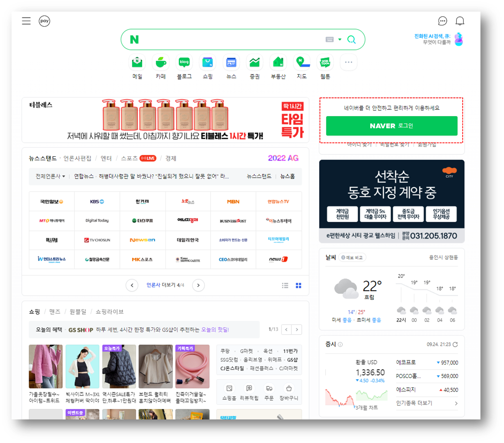Open the 메일 mail shortcut icon

coord(137,63)
